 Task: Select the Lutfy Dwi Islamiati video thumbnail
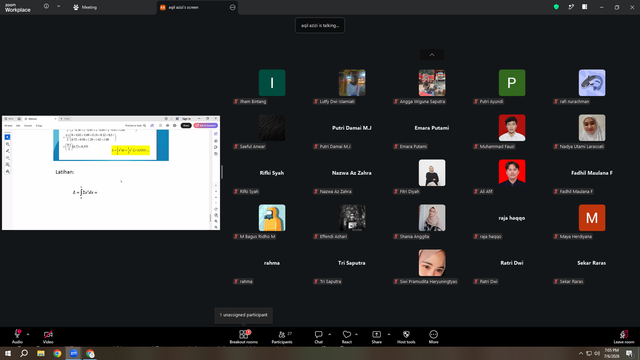tap(352, 83)
